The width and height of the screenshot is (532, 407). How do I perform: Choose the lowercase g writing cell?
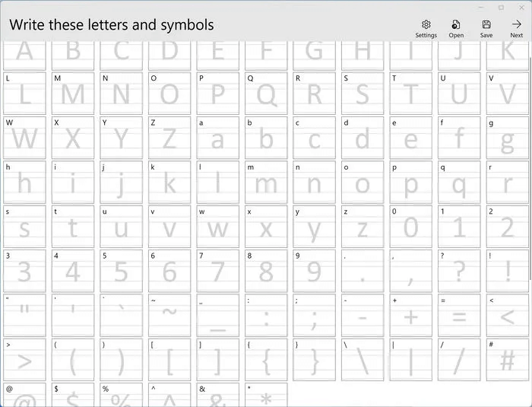[507, 138]
